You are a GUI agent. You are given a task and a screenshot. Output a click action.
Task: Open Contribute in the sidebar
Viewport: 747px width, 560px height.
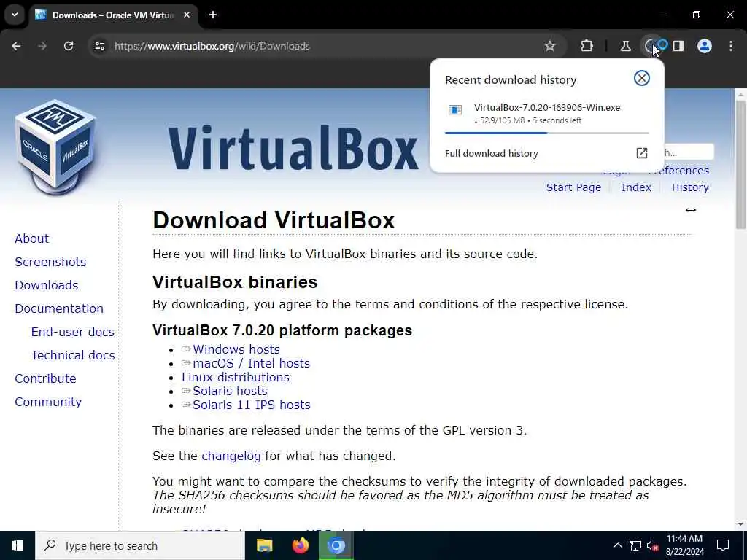click(45, 378)
